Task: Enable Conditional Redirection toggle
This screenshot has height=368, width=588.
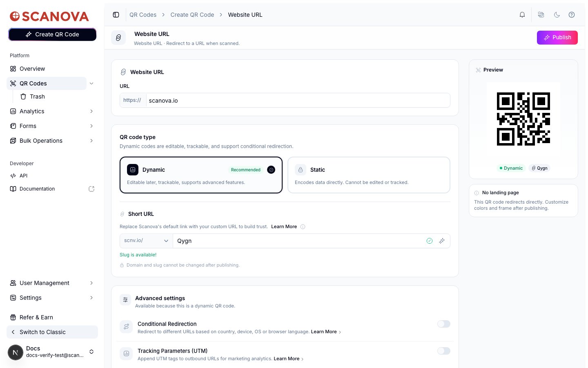Action: click(x=443, y=324)
